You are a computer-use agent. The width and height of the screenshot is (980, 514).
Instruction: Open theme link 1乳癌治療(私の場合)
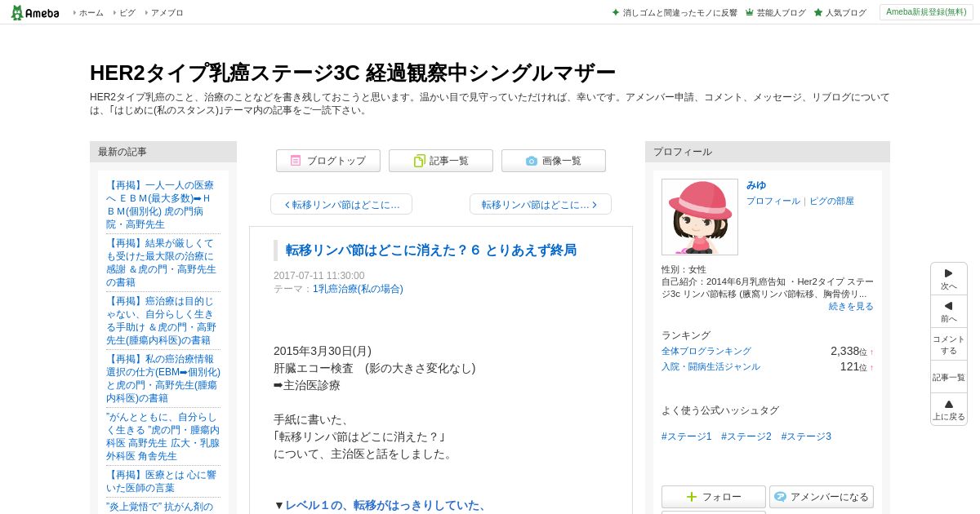(358, 289)
